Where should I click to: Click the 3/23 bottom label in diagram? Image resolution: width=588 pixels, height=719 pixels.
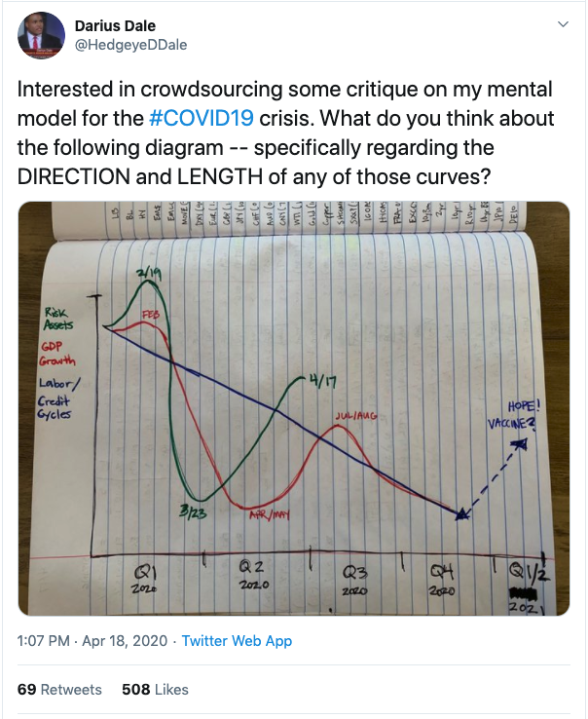(193, 512)
